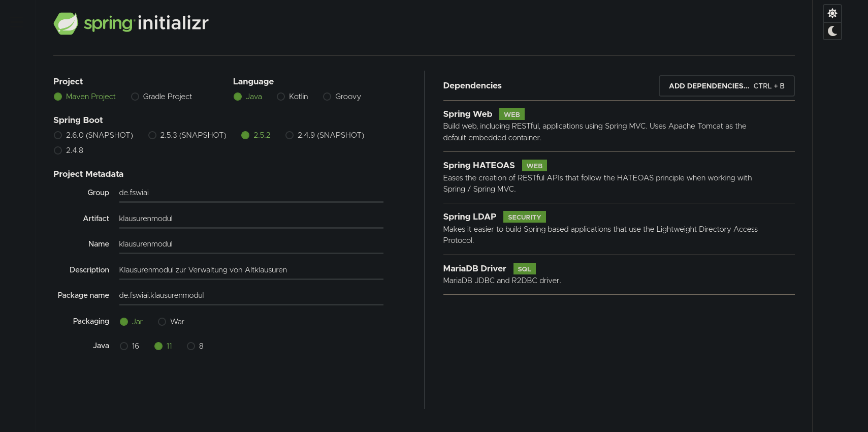Viewport: 868px width, 432px height.
Task: Open the Add Dependencies dialog
Action: [x=726, y=86]
